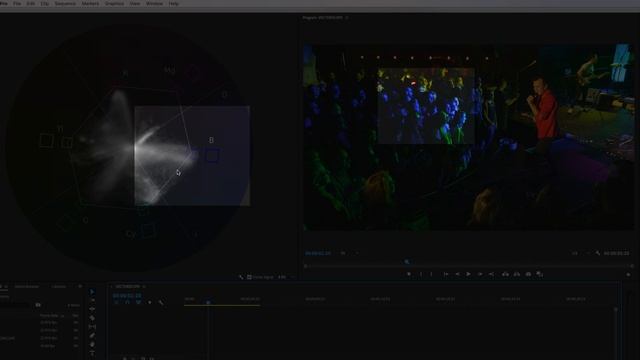Screen dimensions: 640x360
Task: Open the View menu
Action: click(x=135, y=4)
